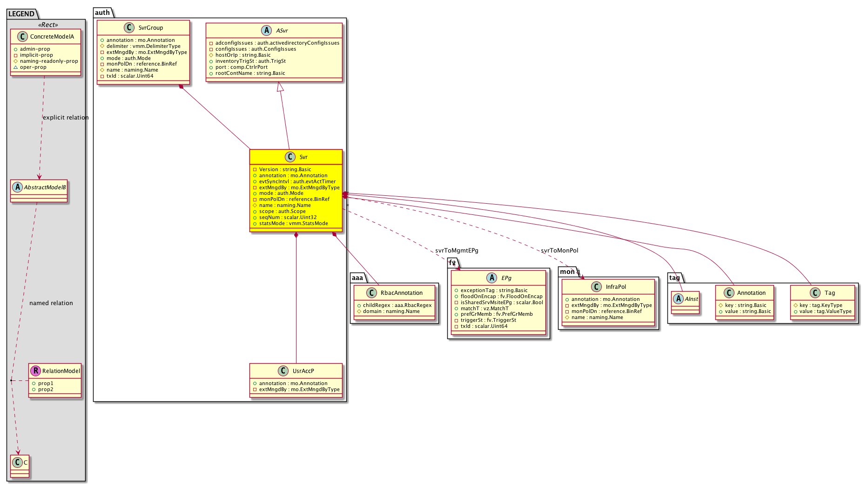Click the abstract icon beside EPg
Image resolution: width=868 pixels, height=486 pixels.
coord(492,278)
